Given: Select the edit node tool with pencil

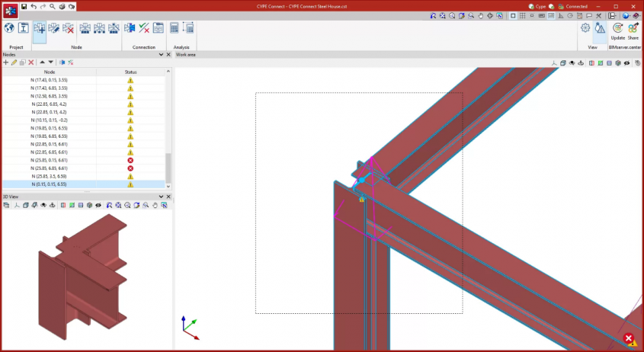Looking at the screenshot, I should [x=54, y=28].
